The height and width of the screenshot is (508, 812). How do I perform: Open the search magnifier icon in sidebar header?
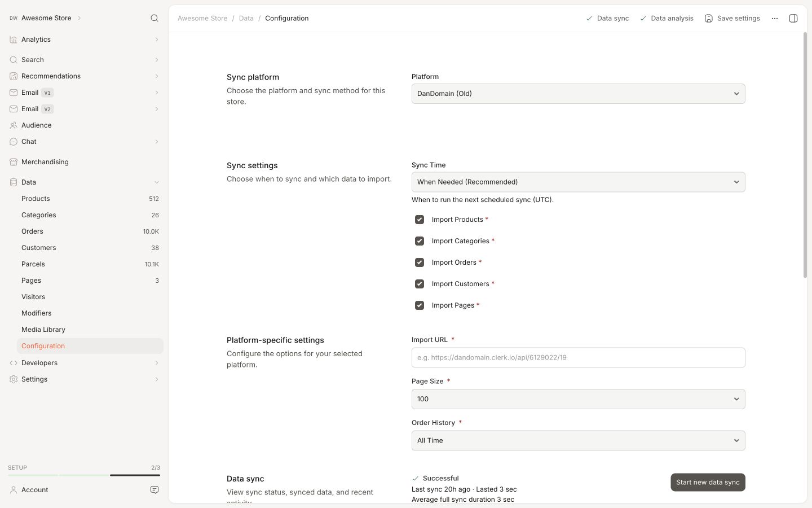pyautogui.click(x=155, y=18)
